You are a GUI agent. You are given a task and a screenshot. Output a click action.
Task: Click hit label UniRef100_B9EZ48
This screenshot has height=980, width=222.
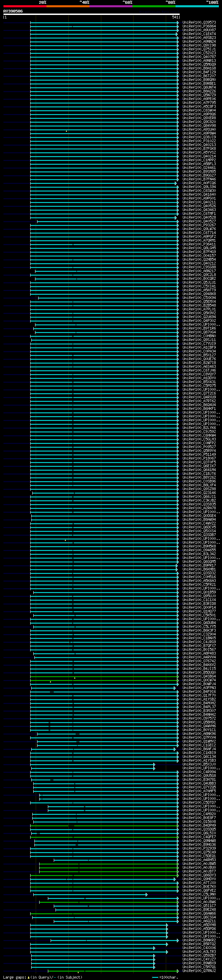pyautogui.click(x=199, y=910)
